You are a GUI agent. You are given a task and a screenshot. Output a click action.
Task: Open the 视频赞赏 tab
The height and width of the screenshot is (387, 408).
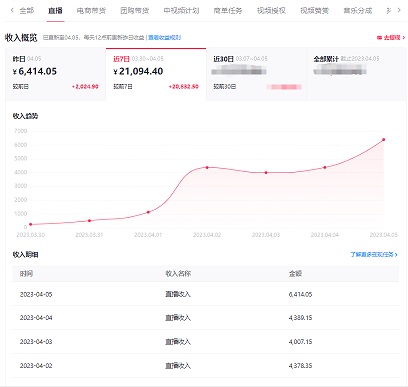tap(314, 11)
